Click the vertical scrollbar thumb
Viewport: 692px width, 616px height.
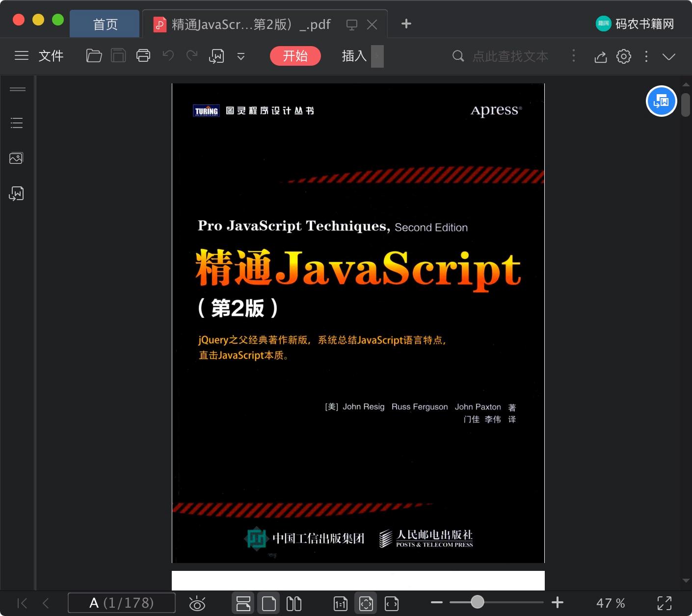pos(686,104)
